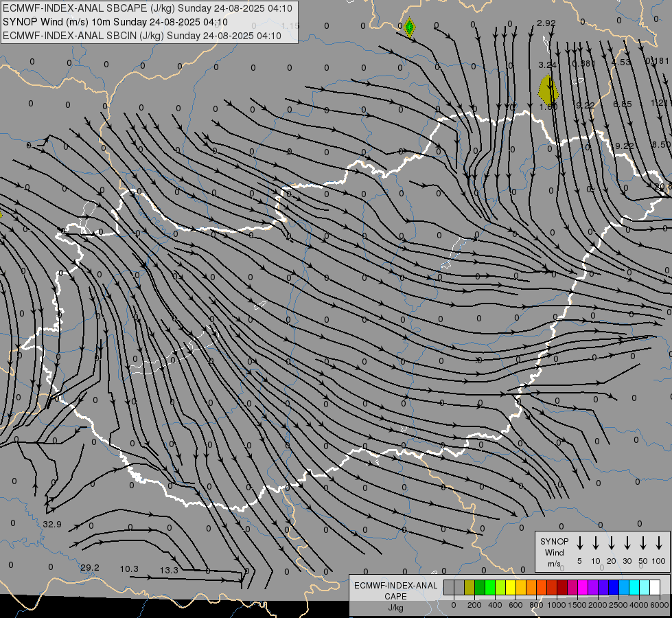Click the 200 tick label on color scale
This screenshot has height=618, width=672.
(474, 605)
